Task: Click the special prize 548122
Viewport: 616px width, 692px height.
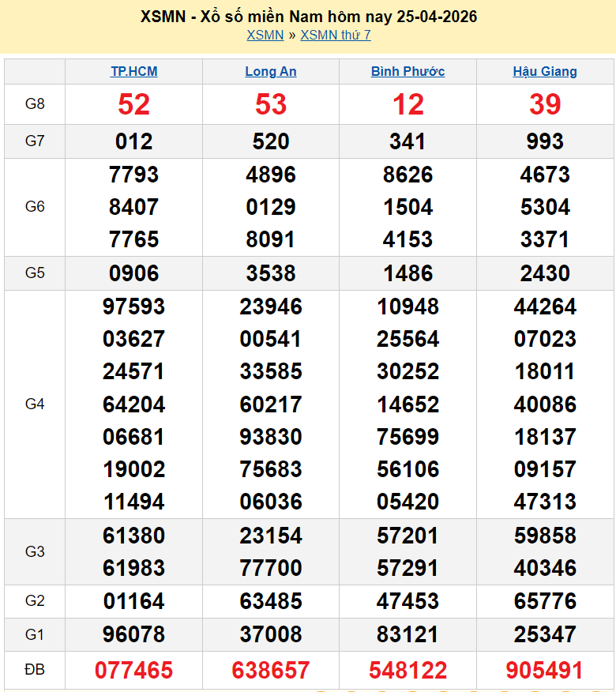Action: [x=408, y=671]
